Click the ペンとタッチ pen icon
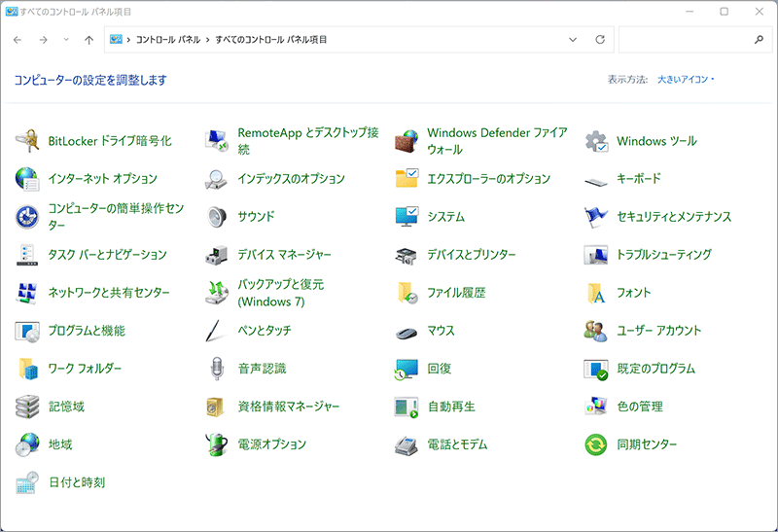 coord(215,331)
